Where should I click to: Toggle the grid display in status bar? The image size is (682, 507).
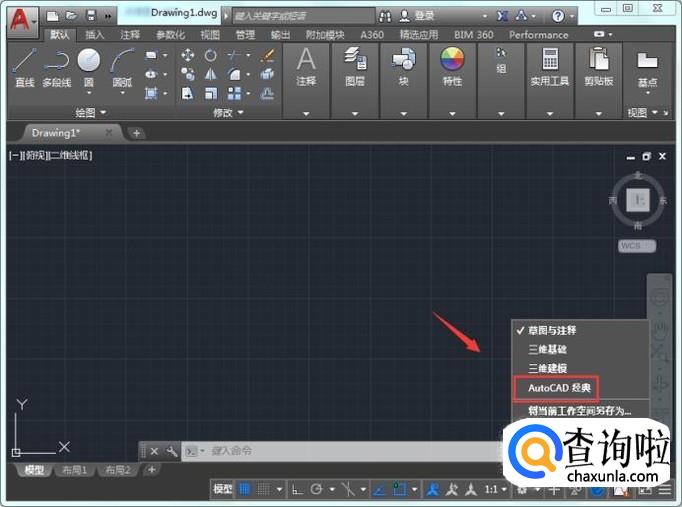point(245,489)
